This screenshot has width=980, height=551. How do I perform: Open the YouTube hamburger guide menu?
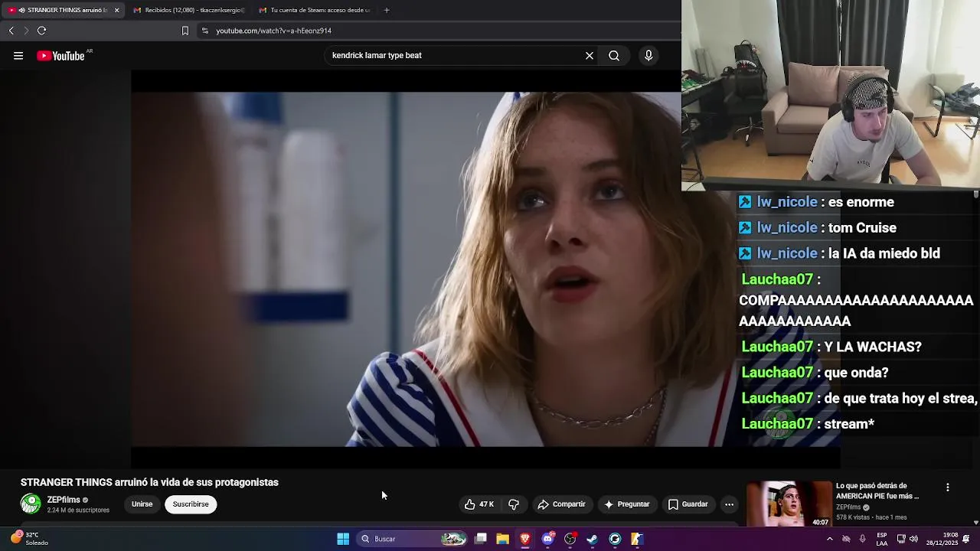18,56
